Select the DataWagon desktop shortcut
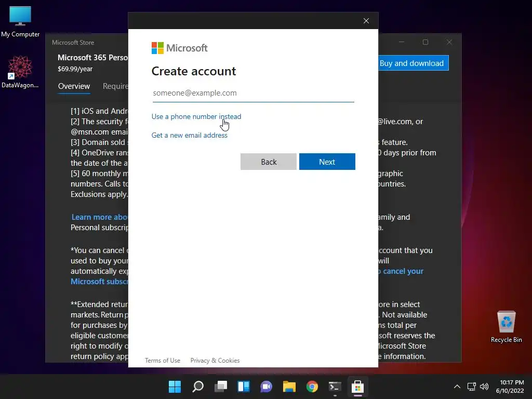Screen dimensions: 532x399 pyautogui.click(x=20, y=72)
